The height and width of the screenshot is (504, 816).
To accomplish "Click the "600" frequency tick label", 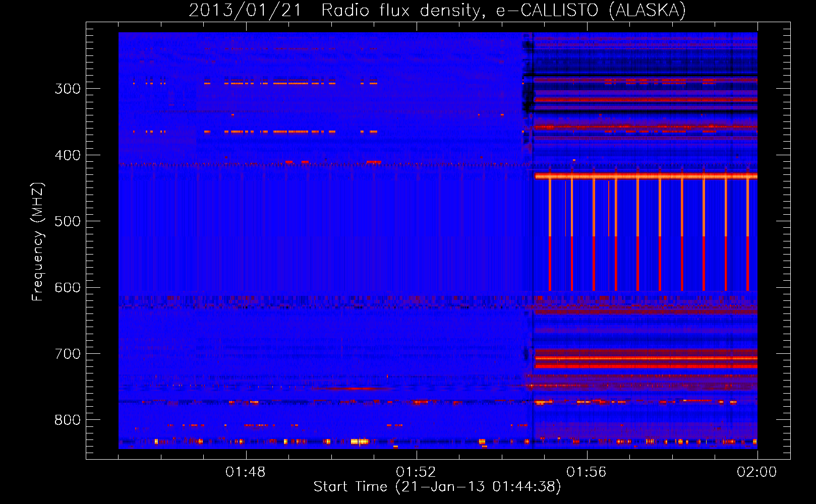I will pyautogui.click(x=68, y=288).
